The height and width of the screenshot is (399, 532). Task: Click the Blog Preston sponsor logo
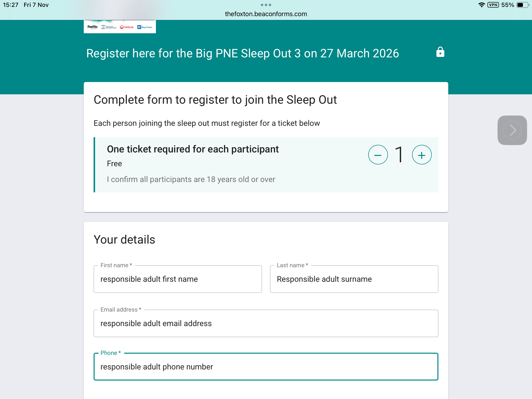145,27
